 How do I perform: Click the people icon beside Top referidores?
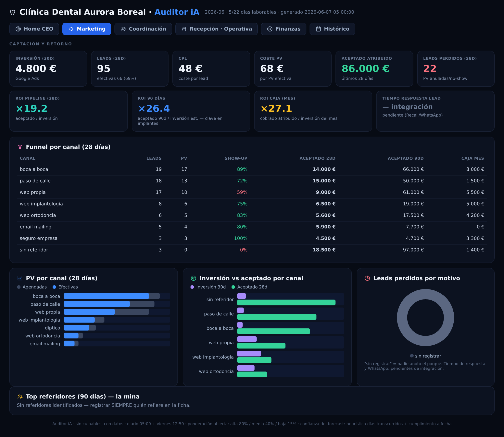coord(20,396)
